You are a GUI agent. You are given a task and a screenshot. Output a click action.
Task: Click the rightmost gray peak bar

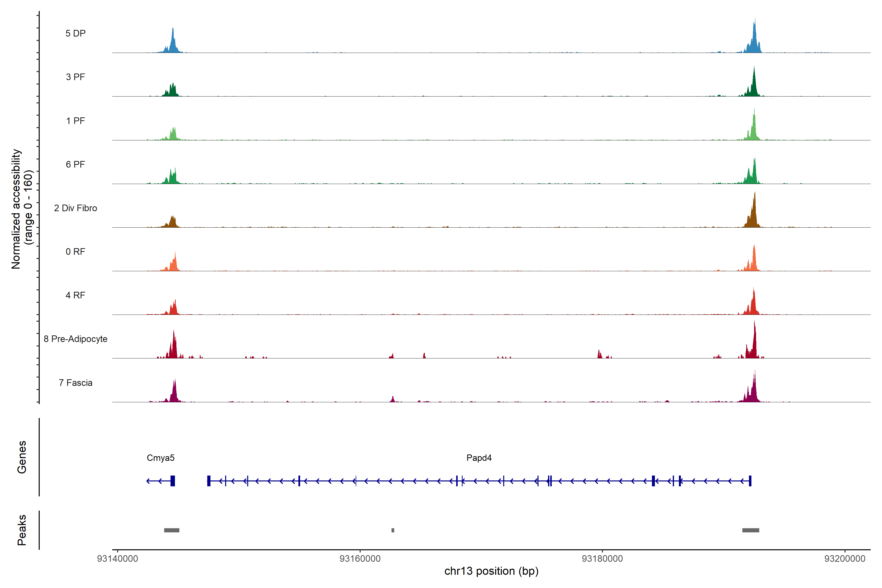[750, 530]
